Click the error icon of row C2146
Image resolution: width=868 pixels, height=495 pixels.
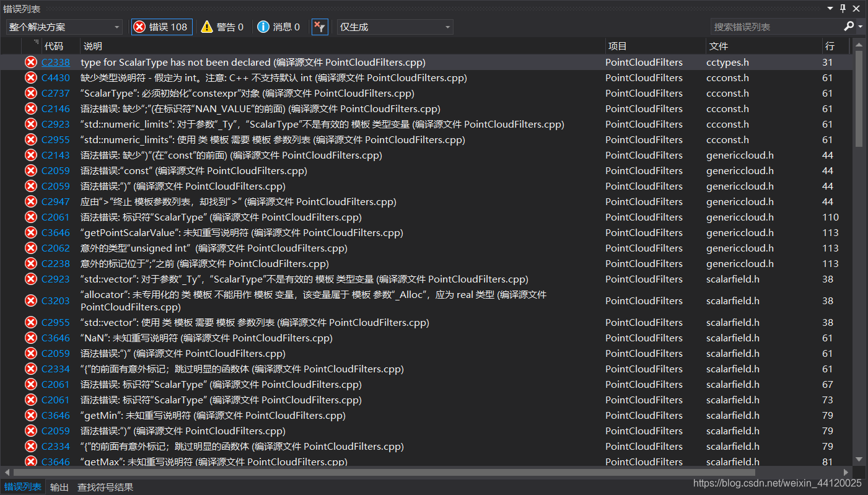coord(30,108)
